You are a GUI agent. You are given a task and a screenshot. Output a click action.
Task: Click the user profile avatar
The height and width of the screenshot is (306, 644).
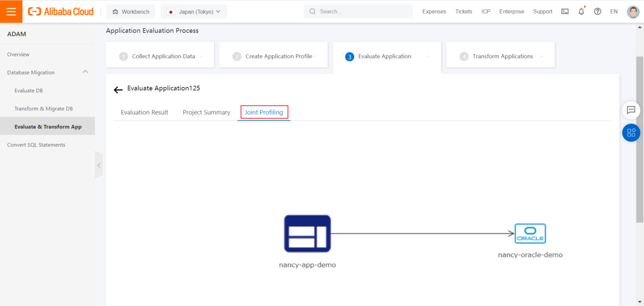click(633, 11)
